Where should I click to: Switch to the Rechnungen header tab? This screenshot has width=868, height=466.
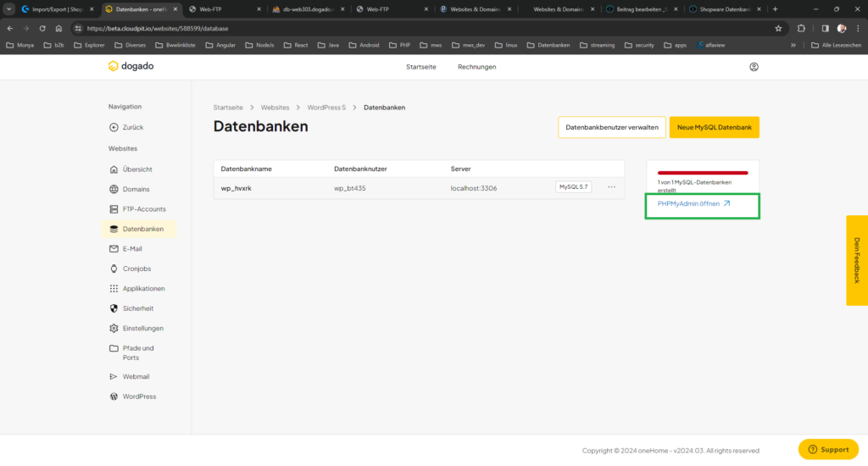click(x=476, y=67)
